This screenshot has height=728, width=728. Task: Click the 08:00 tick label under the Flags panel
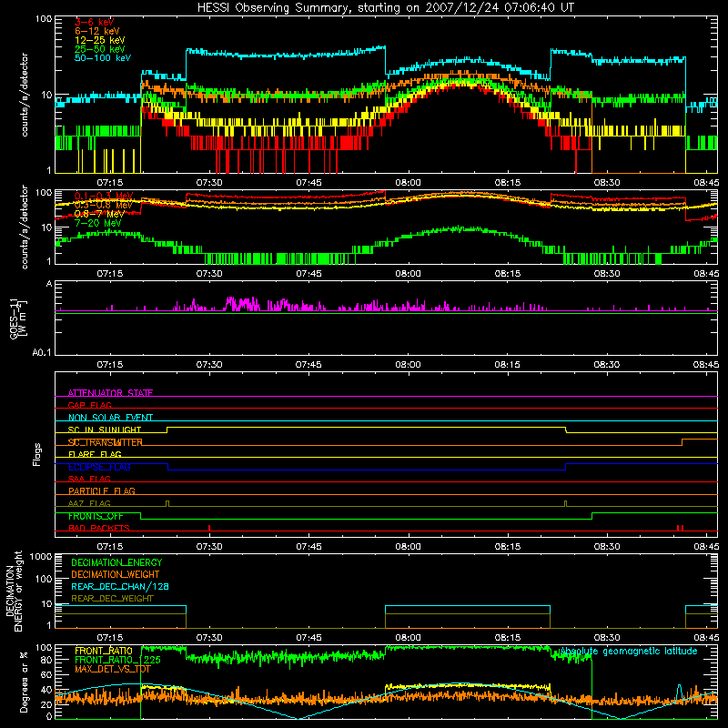click(408, 547)
